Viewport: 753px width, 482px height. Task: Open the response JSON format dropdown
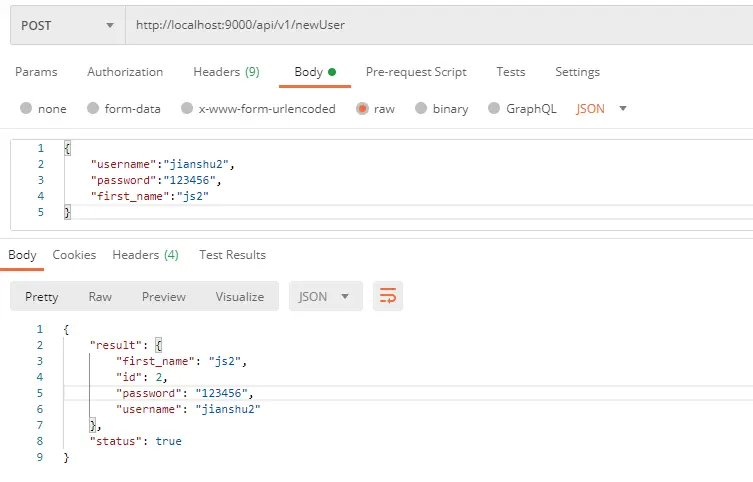coord(326,296)
